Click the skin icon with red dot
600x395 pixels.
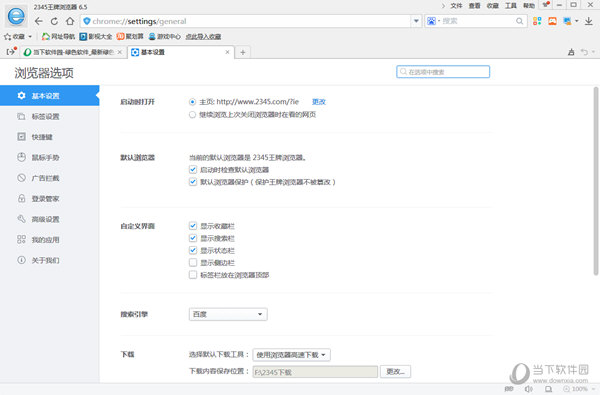point(545,5)
